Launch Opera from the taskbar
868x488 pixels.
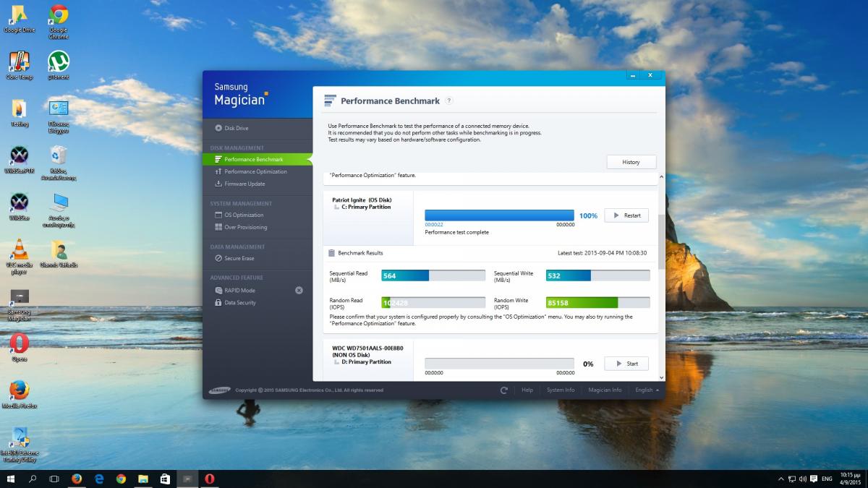[x=209, y=479]
